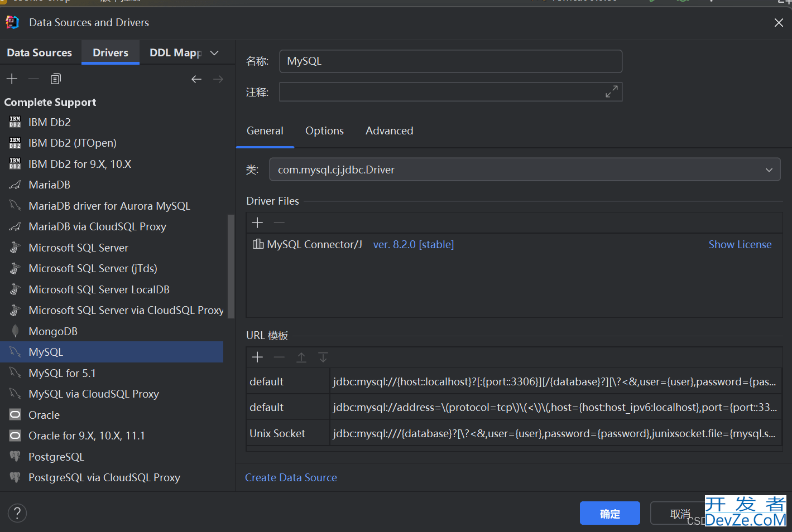Select MariaDB via CloudSQL Proxy driver

click(x=112, y=226)
